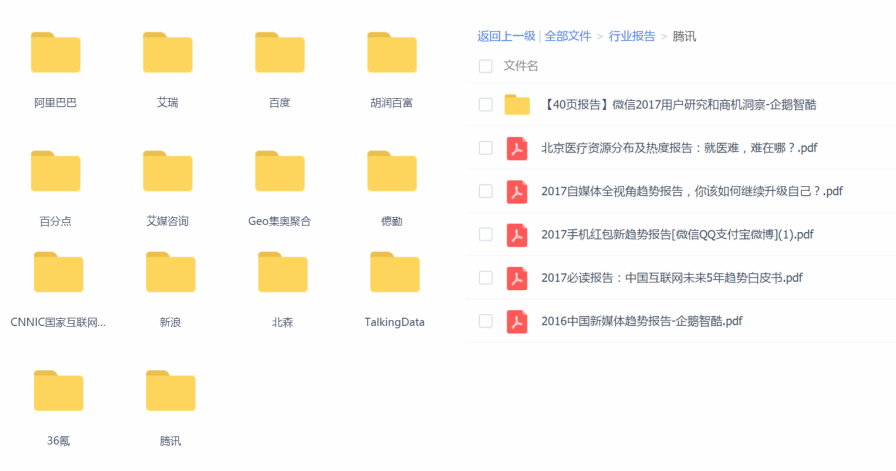Click the PDF icon for 北京医疗资源分布 report
This screenshot has height=471, width=896.
point(517,148)
